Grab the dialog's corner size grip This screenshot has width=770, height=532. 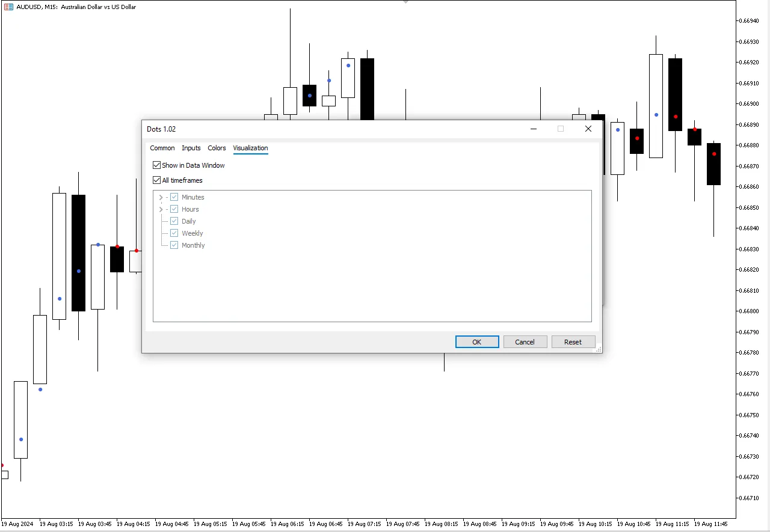(599, 349)
